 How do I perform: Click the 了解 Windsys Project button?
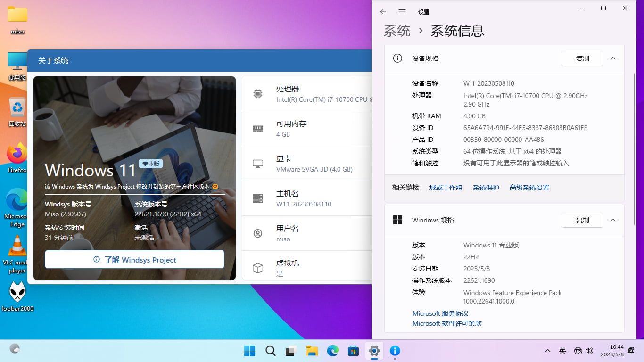click(134, 260)
